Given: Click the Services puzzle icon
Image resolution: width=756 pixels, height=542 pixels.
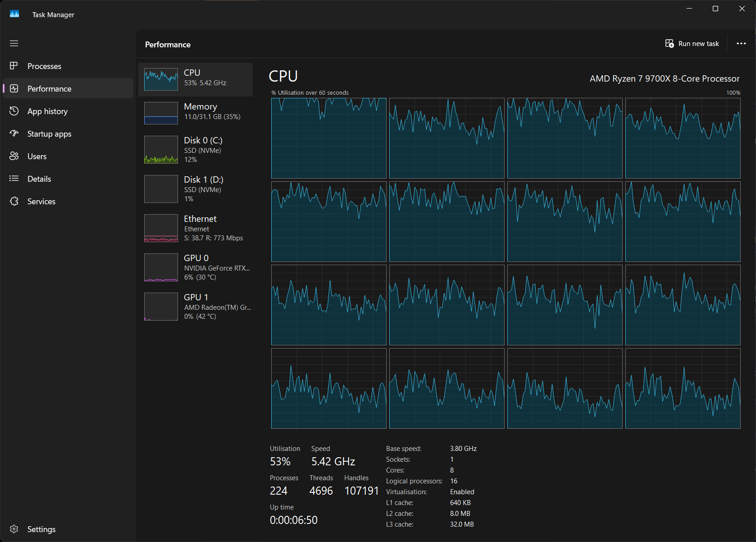Looking at the screenshot, I should (x=14, y=201).
